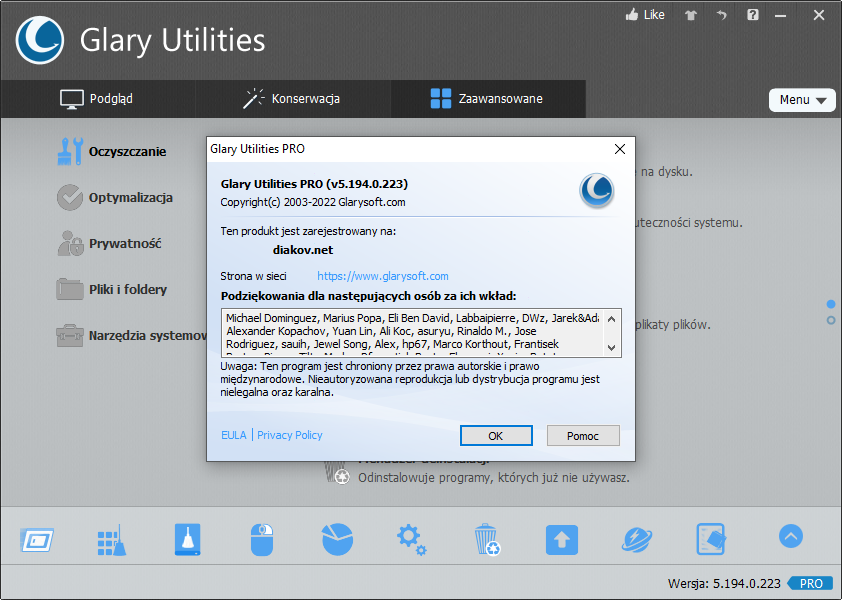Switch to the Zaawansowane tab
Viewport: 842px width, 600px height.
487,99
